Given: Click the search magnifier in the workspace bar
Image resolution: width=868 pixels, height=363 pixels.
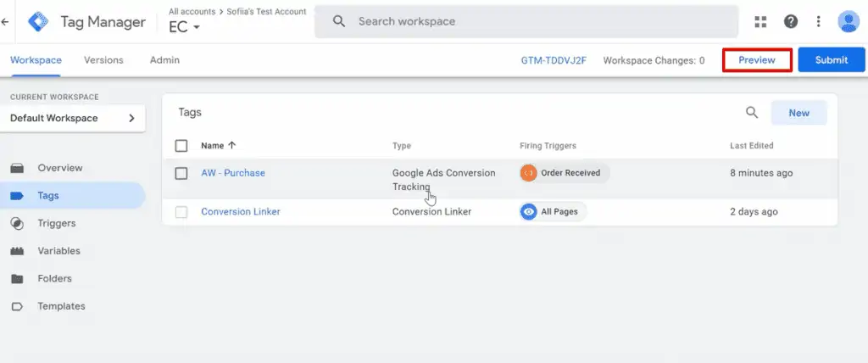Looking at the screenshot, I should coord(339,21).
